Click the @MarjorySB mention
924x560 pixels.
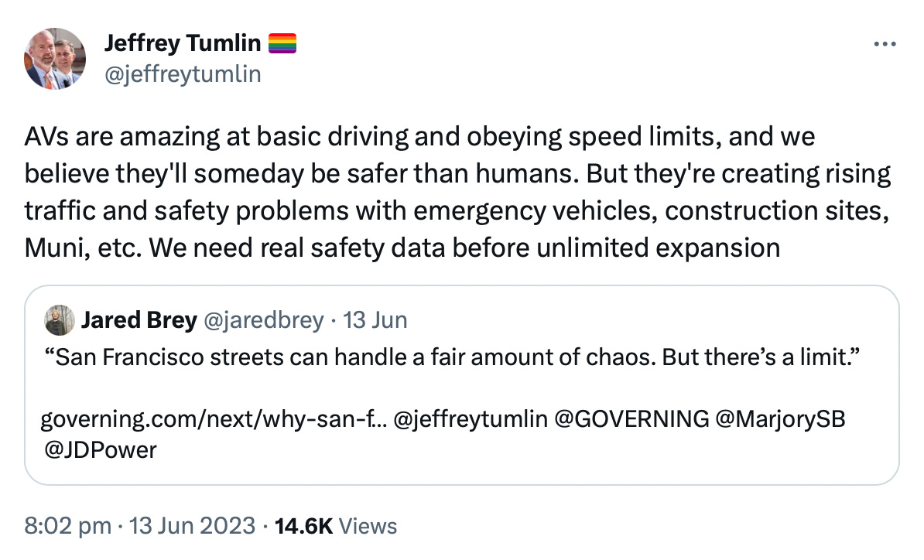780,418
